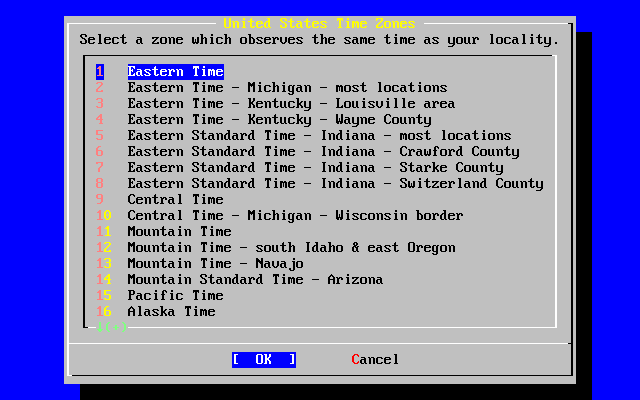Click the Cancel button
The height and width of the screenshot is (400, 640).
click(375, 360)
